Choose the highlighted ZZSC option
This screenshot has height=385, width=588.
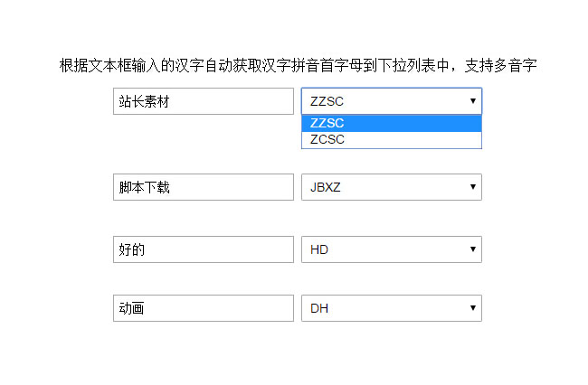tap(391, 124)
